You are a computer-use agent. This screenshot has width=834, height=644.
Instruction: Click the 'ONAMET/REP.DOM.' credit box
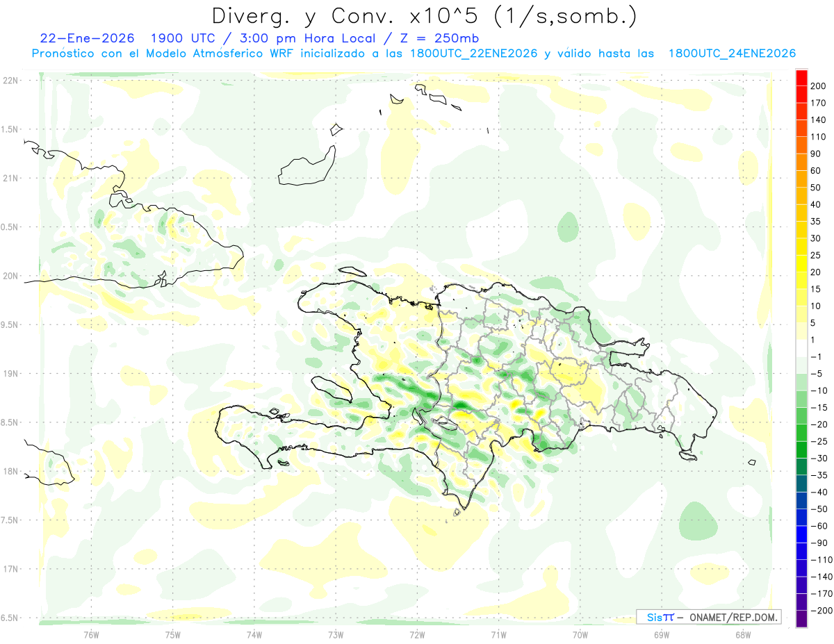pos(709,618)
